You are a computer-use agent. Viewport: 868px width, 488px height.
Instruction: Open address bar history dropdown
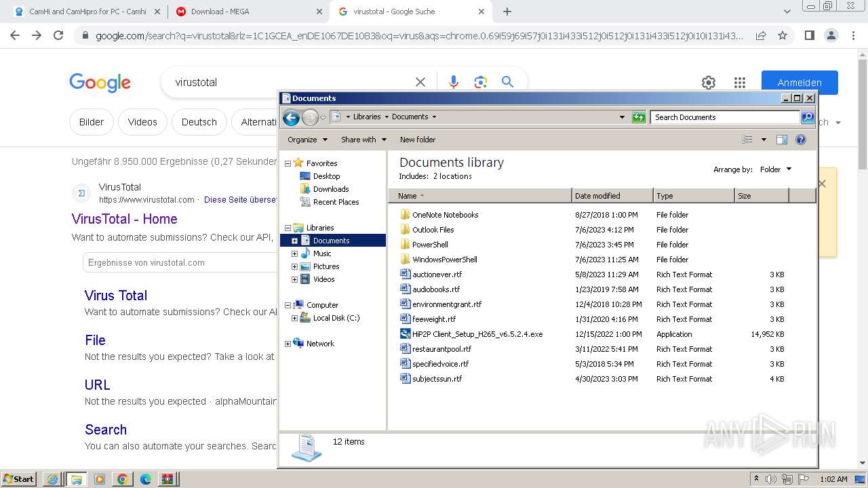coord(622,117)
